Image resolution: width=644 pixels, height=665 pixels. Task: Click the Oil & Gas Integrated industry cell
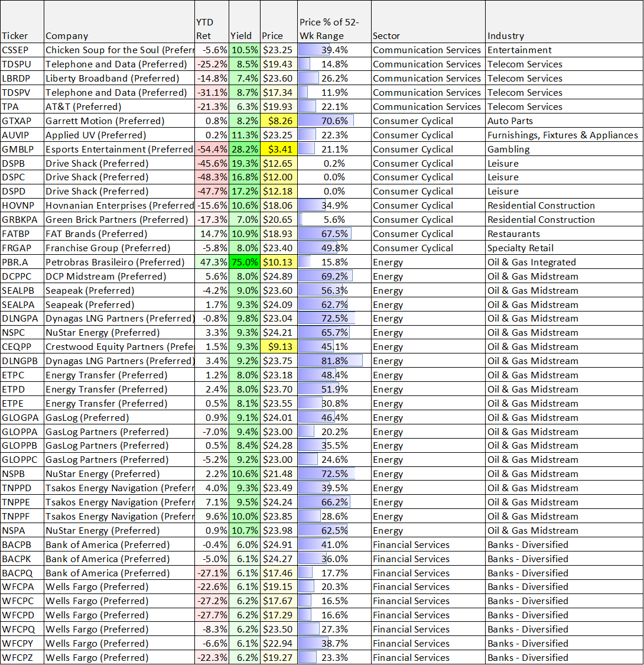pos(564,262)
